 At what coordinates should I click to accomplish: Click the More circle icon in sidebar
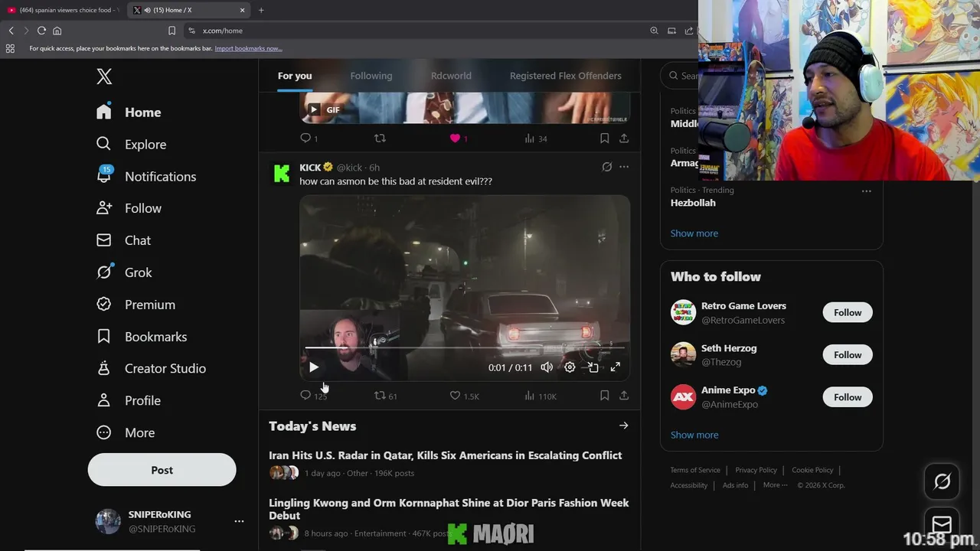coord(104,432)
